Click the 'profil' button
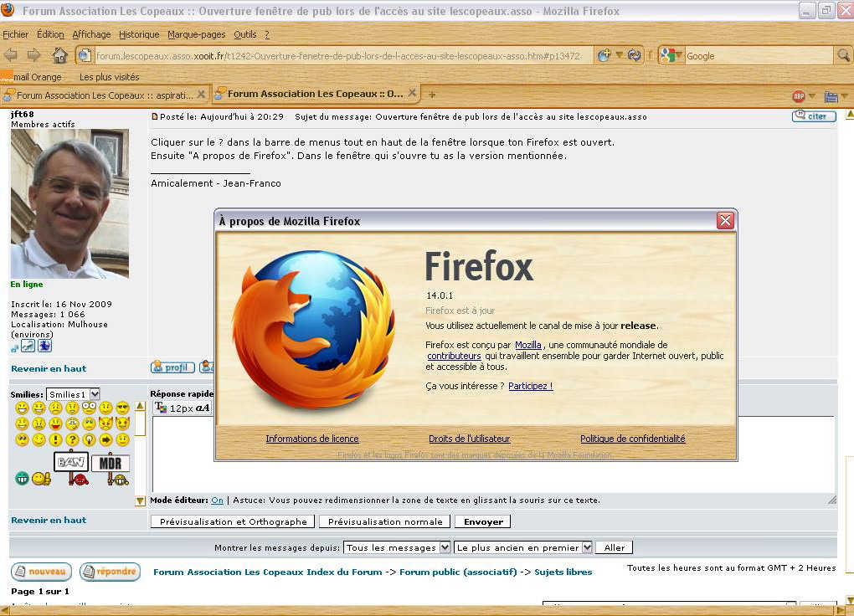Image resolution: width=854 pixels, height=616 pixels. pyautogui.click(x=172, y=367)
